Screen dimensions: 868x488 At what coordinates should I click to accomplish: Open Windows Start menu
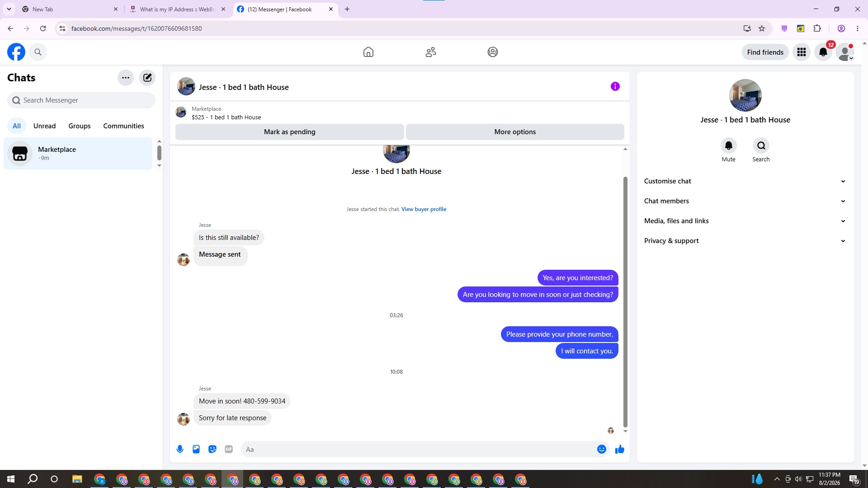tap(11, 479)
